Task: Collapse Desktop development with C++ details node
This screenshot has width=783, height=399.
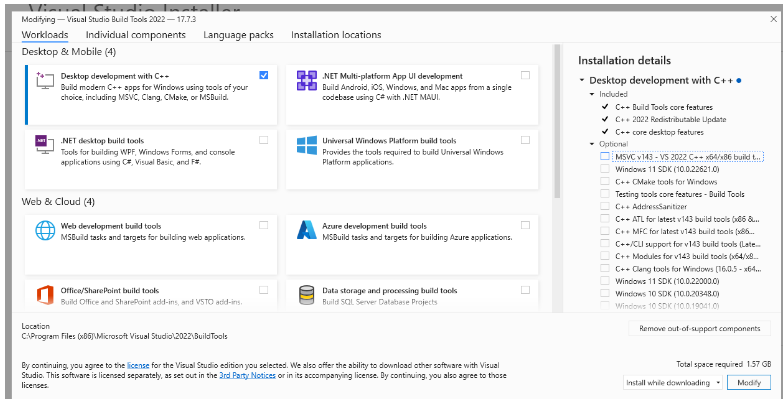Action: coord(582,80)
